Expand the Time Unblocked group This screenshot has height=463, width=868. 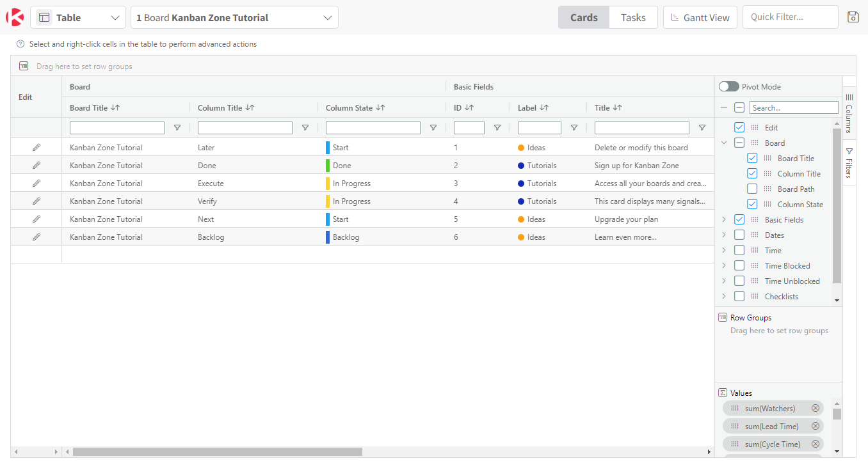point(724,281)
